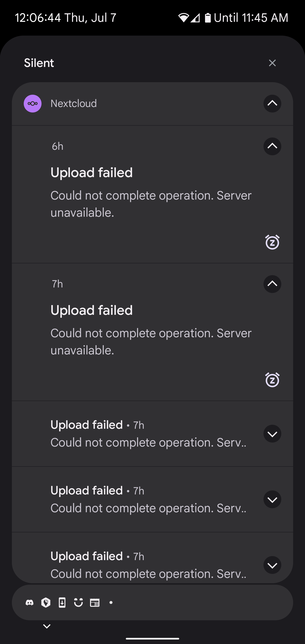The image size is (305, 644).
Task: Snooze the 7h Upload failed notification
Action: click(x=272, y=380)
